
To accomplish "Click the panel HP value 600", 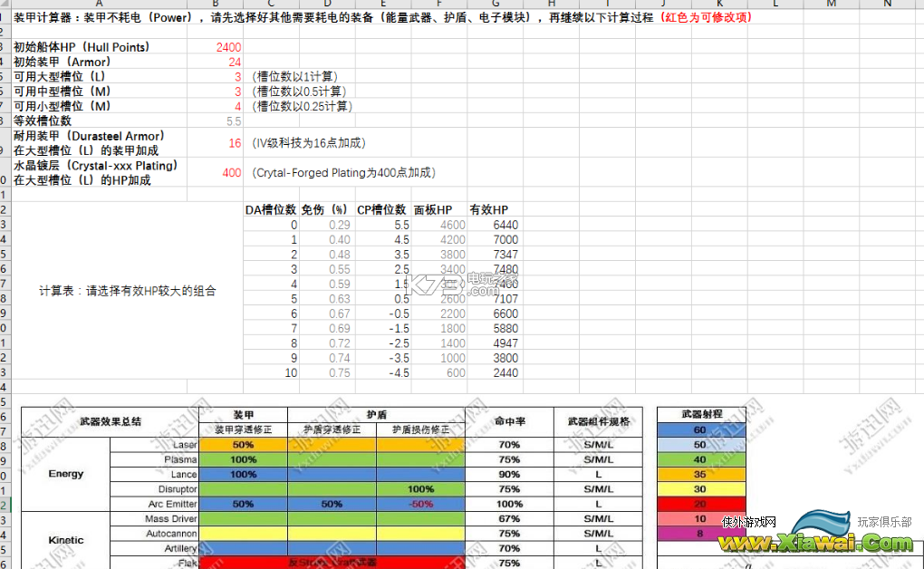I will tap(456, 372).
